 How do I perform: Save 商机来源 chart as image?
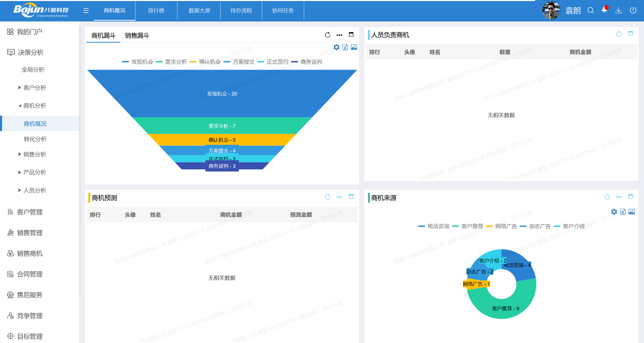click(631, 212)
